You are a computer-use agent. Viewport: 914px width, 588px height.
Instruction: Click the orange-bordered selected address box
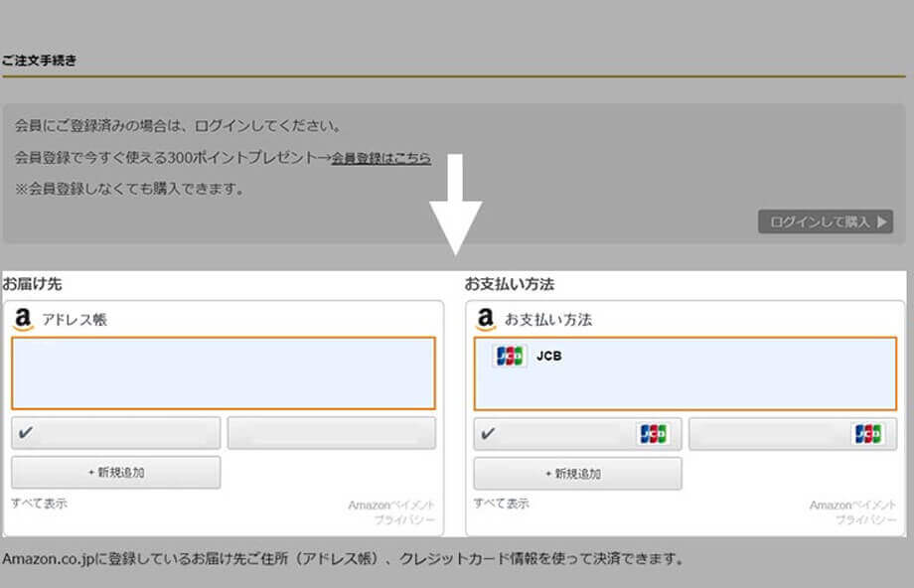[x=224, y=373]
